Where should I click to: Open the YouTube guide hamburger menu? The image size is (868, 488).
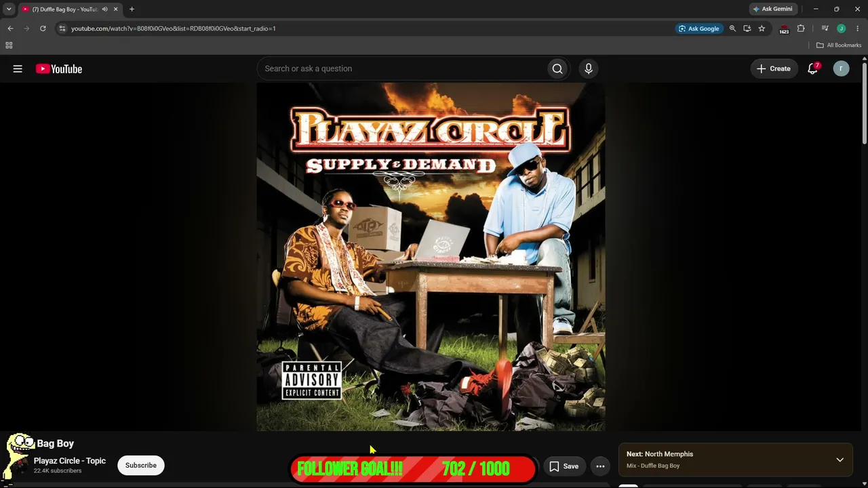tap(18, 68)
